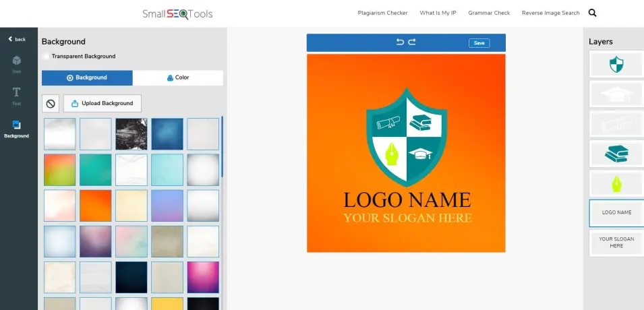644x310 pixels.
Task: Open the site search magnifier icon
Action: point(592,13)
